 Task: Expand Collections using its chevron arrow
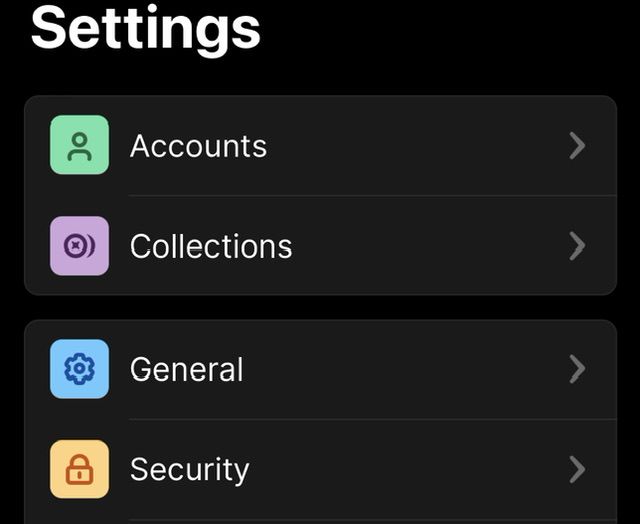576,246
